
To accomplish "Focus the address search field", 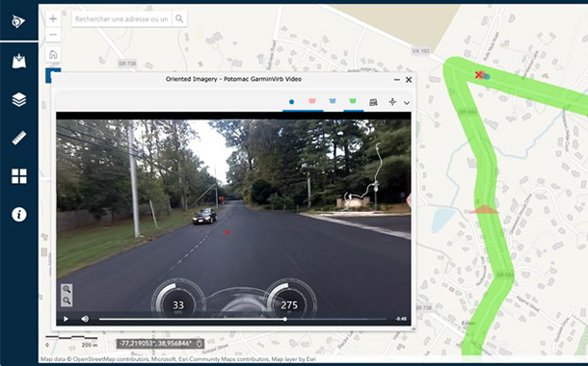I will (x=121, y=18).
